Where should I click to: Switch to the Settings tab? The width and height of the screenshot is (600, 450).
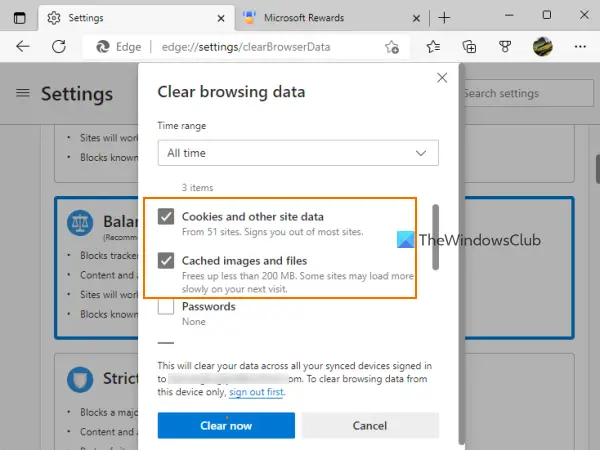[137, 18]
